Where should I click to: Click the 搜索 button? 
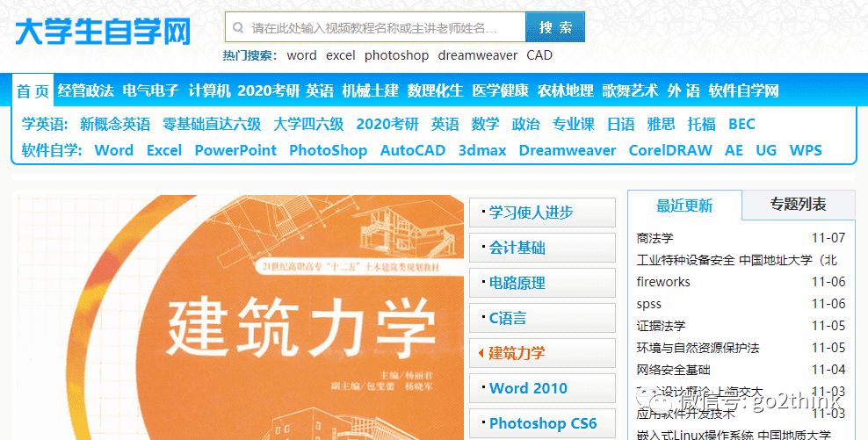click(x=555, y=27)
